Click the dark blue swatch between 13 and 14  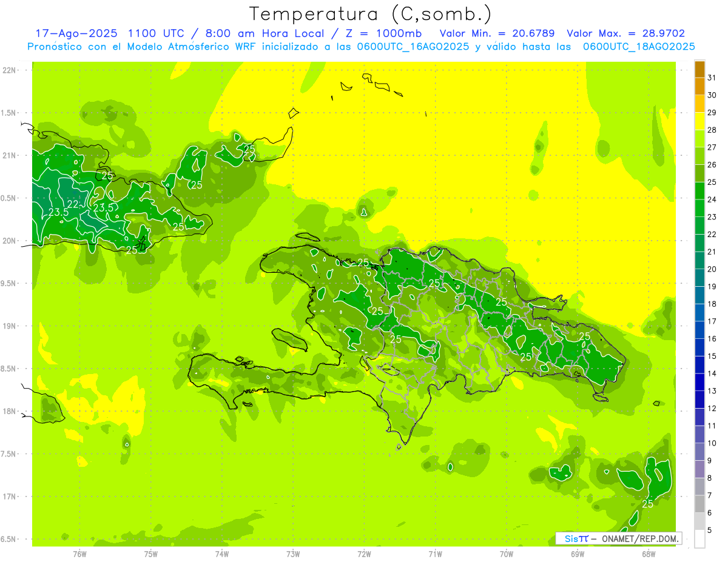699,383
